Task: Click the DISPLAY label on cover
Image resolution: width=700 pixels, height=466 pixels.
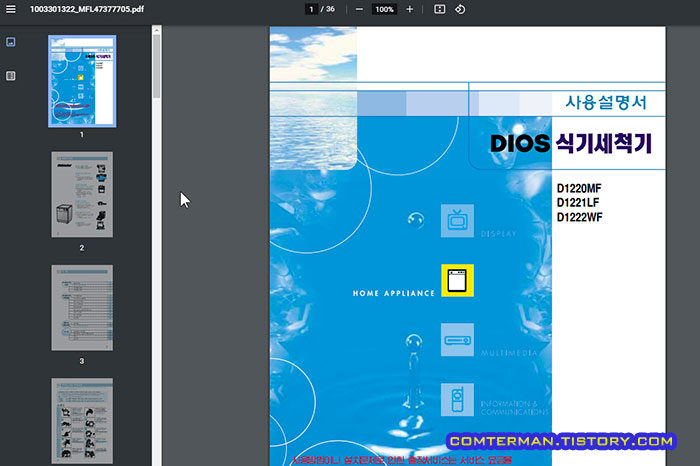Action: tap(499, 234)
